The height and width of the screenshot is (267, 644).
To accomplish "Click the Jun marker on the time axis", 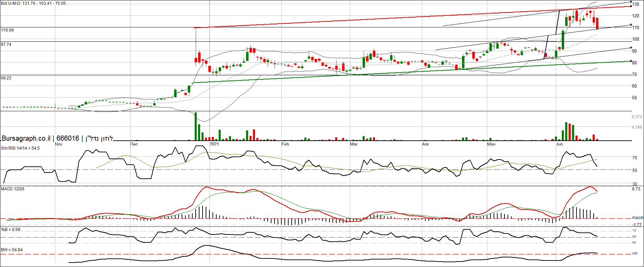I will [x=559, y=144].
